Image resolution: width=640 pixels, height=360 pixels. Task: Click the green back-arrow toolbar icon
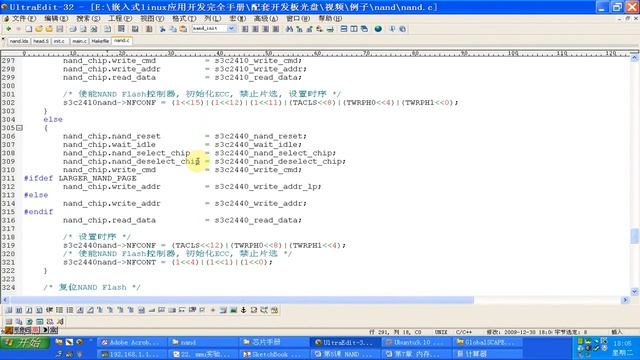9,29
